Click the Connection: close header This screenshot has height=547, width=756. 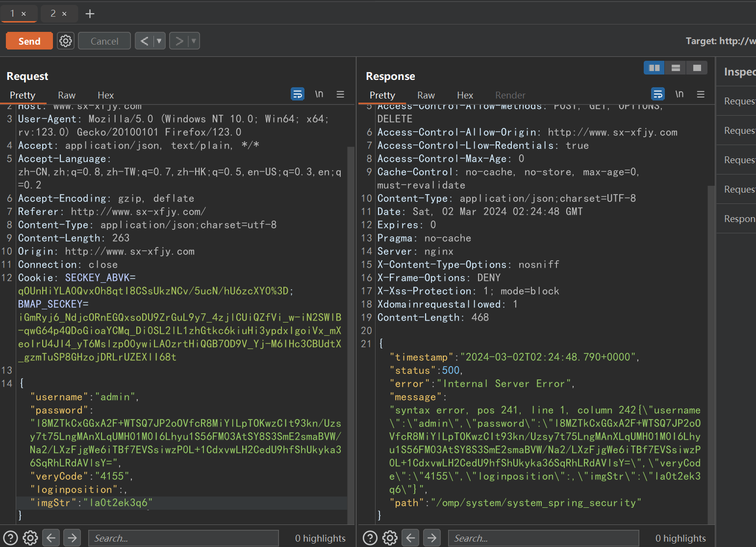68,265
